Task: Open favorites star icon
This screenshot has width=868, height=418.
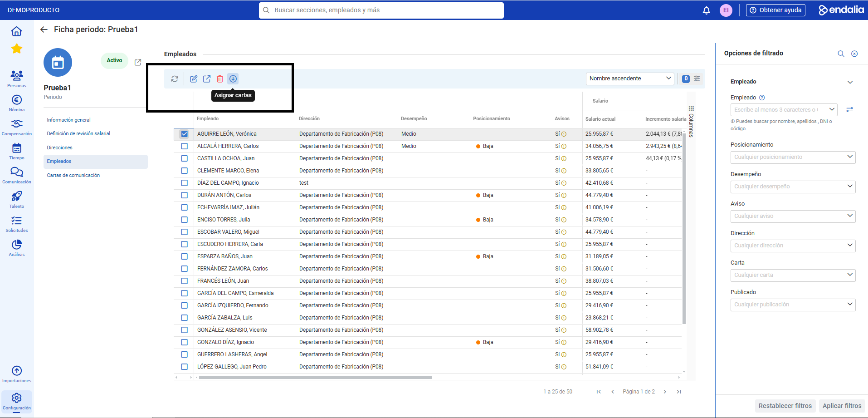Action: click(x=17, y=49)
